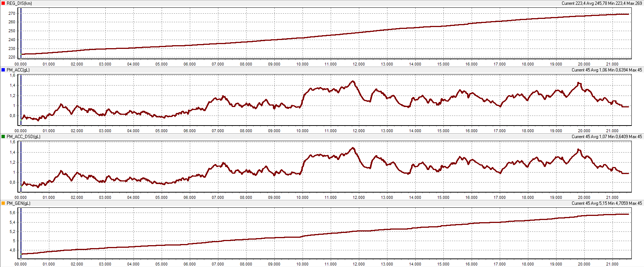644x267 pixels.
Task: Click the PM_ACC_DSD statistics readout with Avg 1,07
Action: (607, 137)
